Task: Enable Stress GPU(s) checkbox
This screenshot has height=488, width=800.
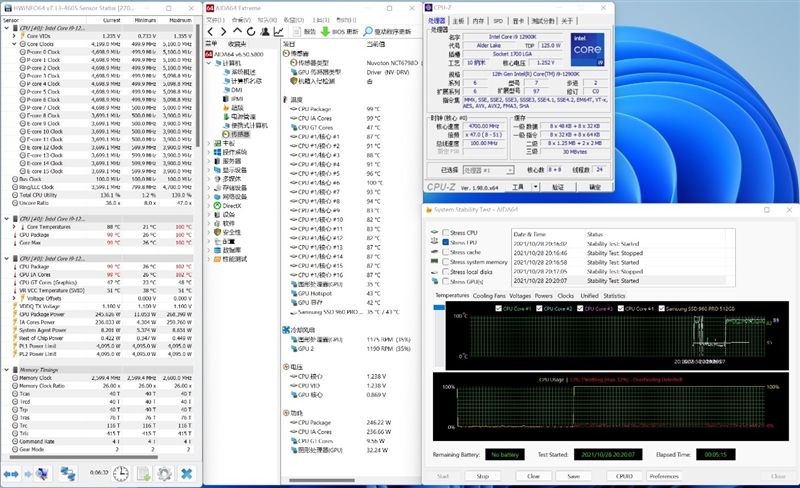Action: [446, 281]
